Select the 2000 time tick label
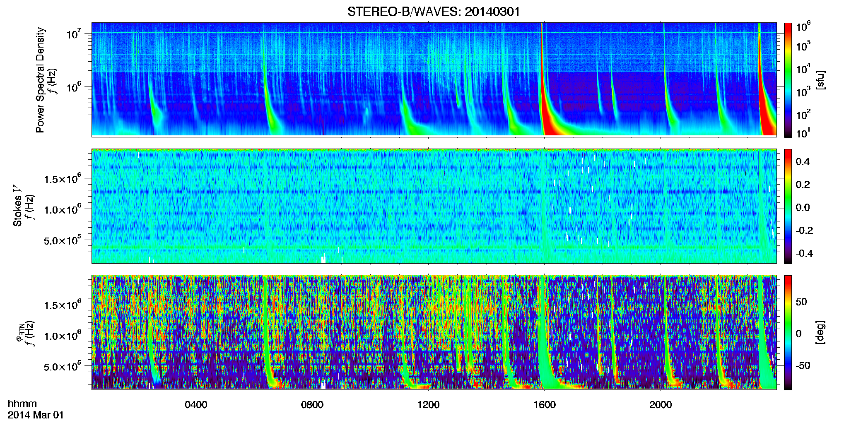The width and height of the screenshot is (868, 447). click(x=661, y=405)
